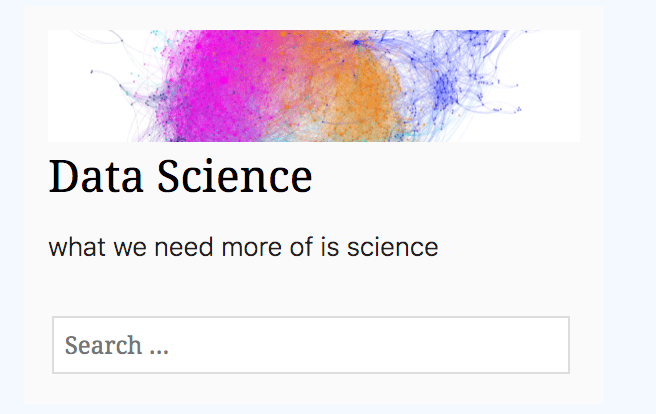
Task: Open the Data Science site title link
Action: click(x=180, y=177)
